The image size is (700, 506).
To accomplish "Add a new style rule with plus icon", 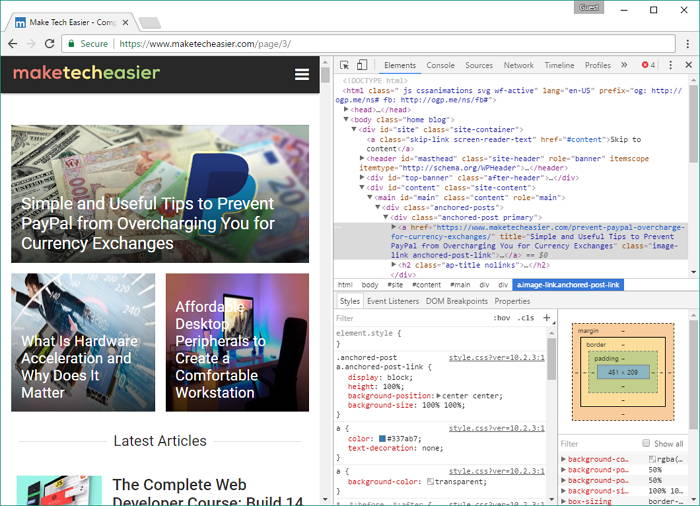I will pos(546,318).
